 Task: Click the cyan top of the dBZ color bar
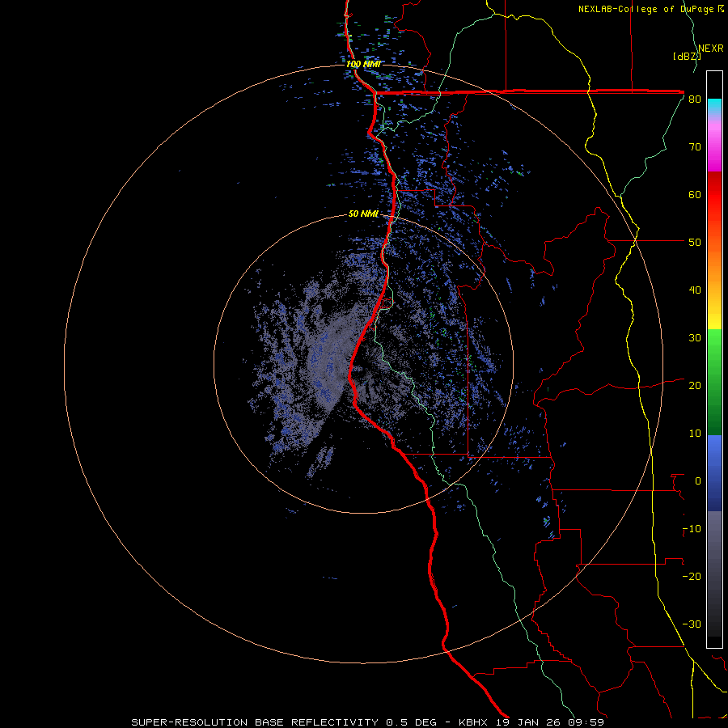[x=714, y=104]
